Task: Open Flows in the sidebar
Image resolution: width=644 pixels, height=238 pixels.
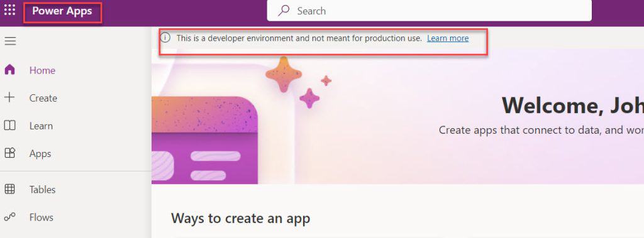Action: [x=41, y=217]
